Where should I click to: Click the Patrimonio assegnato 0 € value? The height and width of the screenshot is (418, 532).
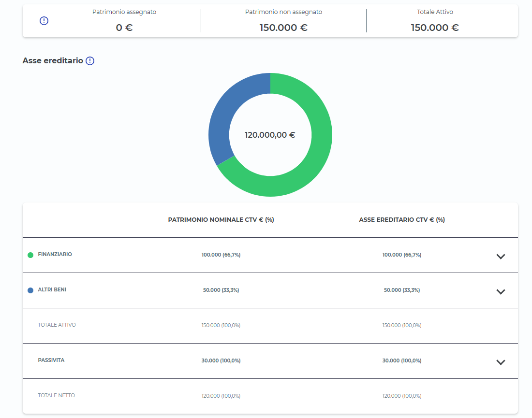click(124, 28)
